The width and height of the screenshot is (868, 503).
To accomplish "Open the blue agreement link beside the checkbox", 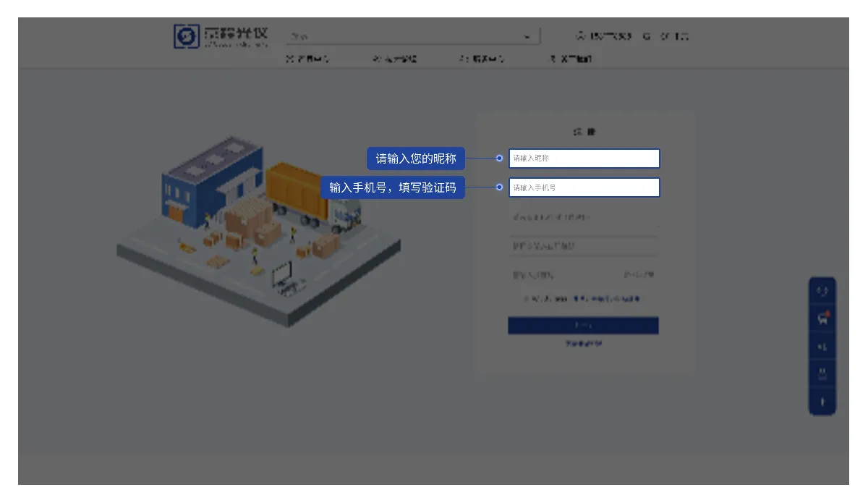I will pos(606,299).
